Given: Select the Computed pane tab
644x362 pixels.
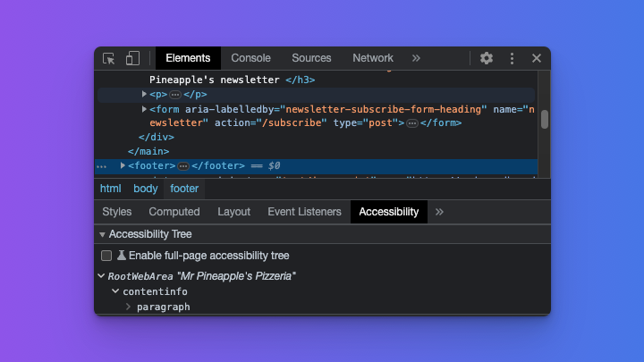Looking at the screenshot, I should 174,212.
